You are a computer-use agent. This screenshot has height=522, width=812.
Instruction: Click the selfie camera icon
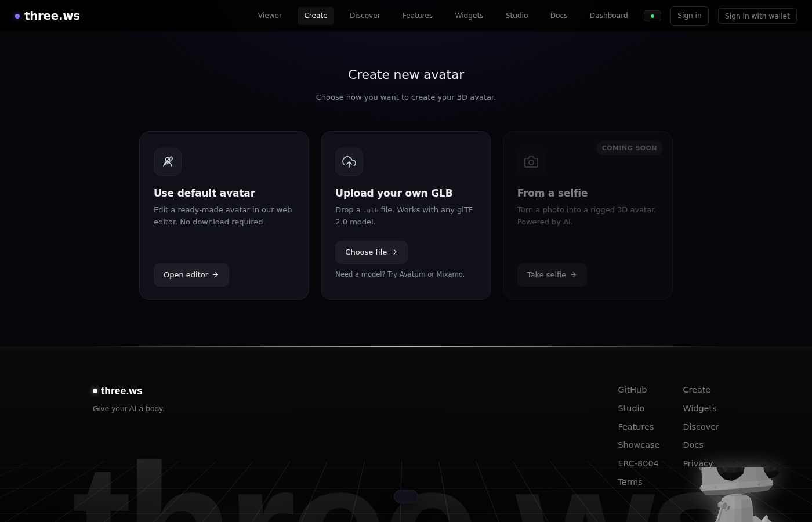(531, 162)
